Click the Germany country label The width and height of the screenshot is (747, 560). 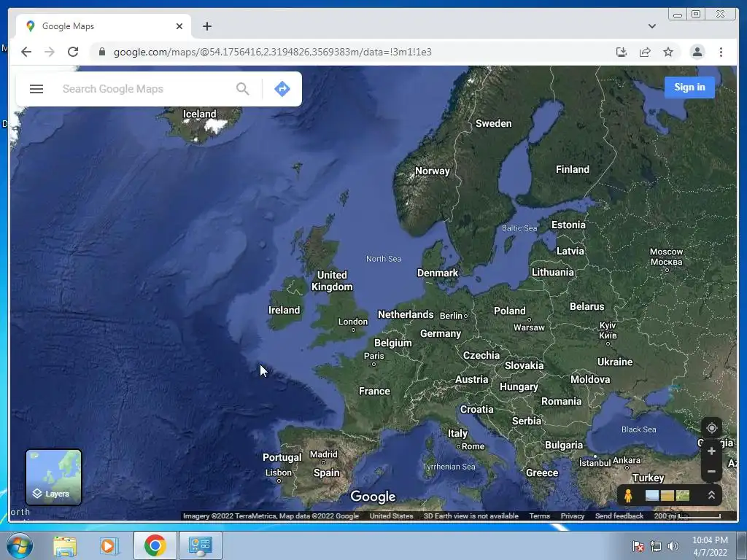coord(440,333)
